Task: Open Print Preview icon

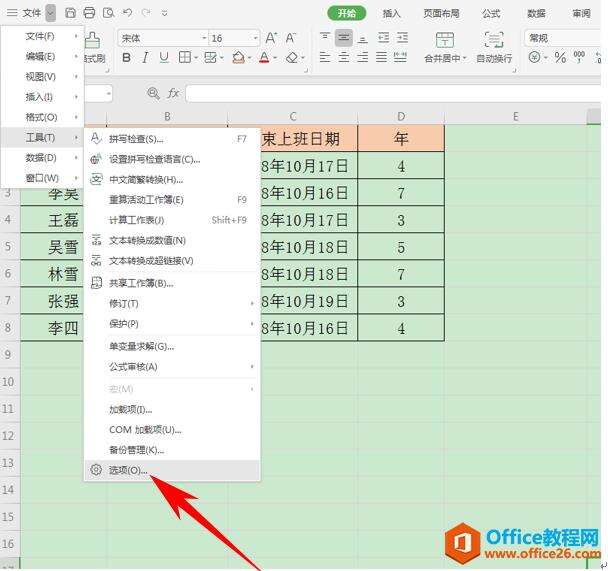Action: point(109,13)
